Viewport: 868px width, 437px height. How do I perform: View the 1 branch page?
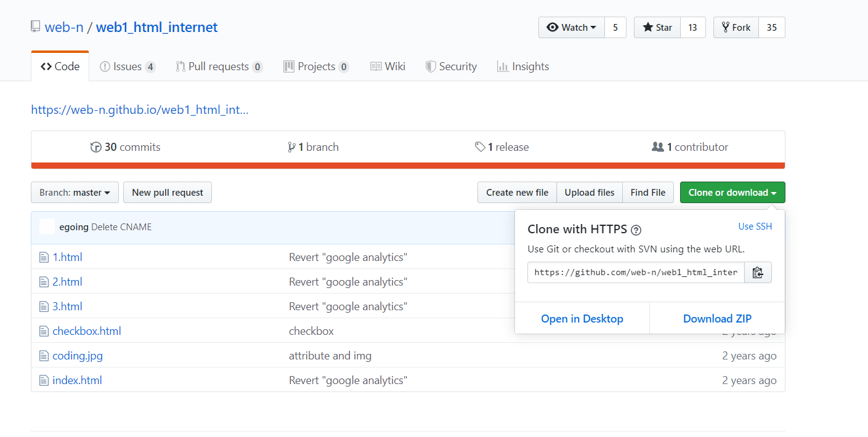pyautogui.click(x=313, y=147)
